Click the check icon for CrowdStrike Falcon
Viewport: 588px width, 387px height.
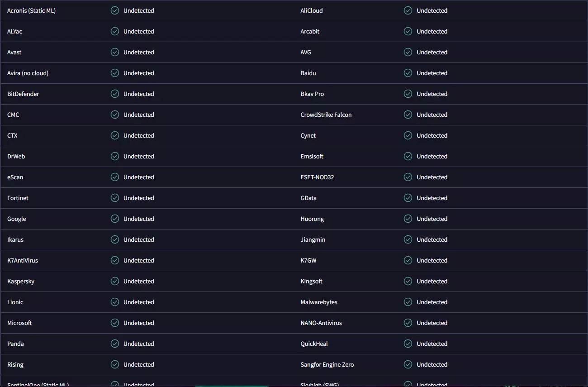click(x=408, y=115)
